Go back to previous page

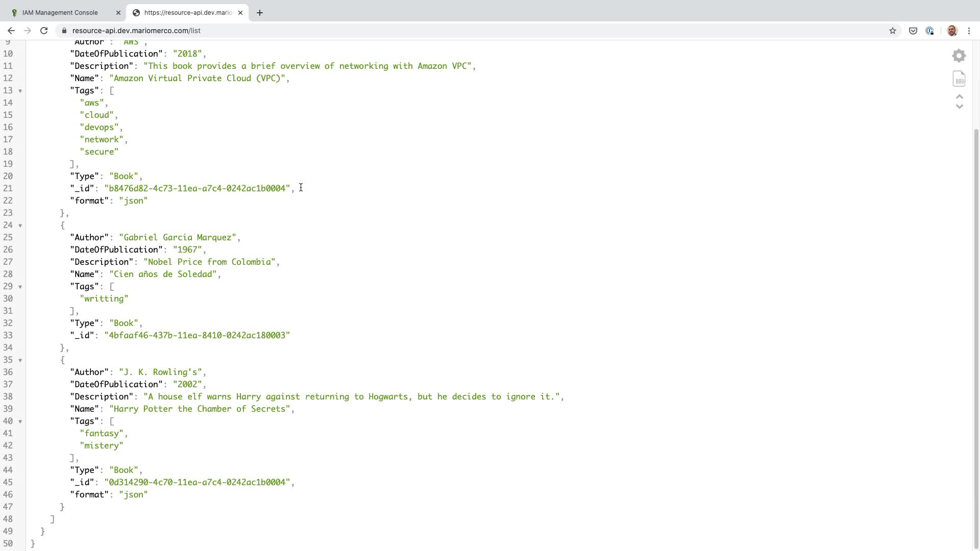(11, 31)
